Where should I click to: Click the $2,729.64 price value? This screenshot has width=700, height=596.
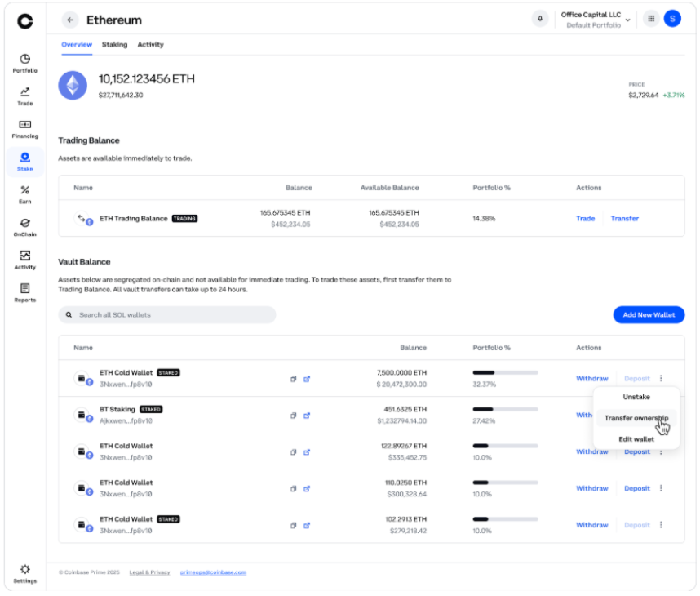click(x=644, y=96)
